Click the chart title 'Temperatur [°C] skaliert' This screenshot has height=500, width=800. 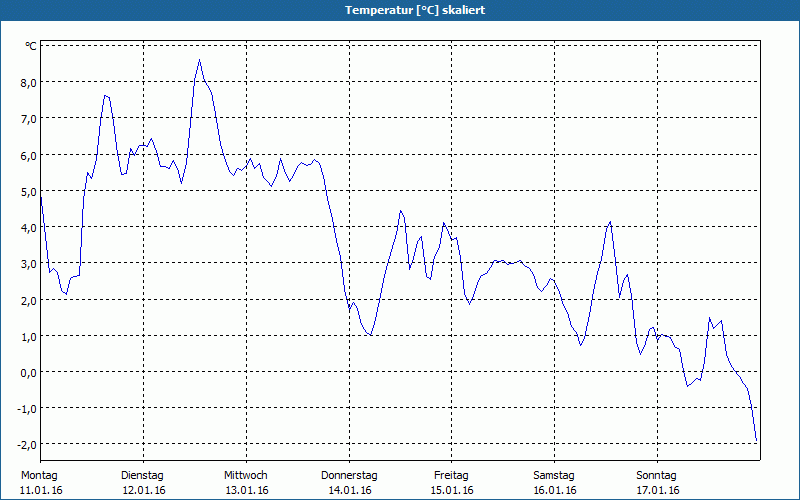coord(400,10)
